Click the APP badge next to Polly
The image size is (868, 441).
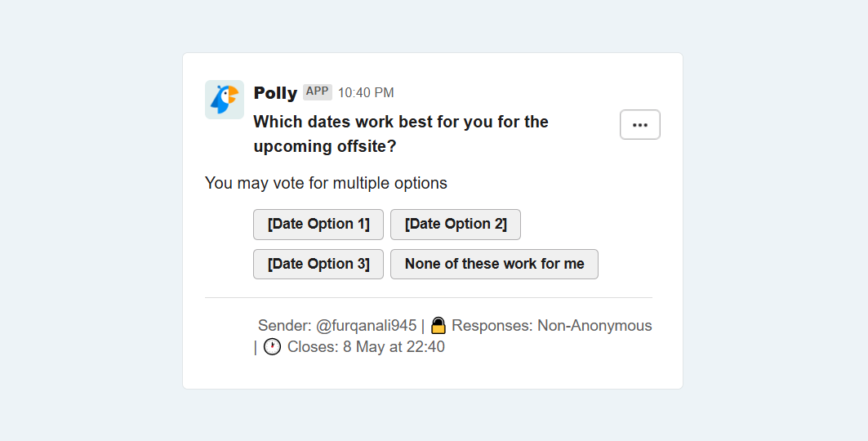(x=317, y=91)
